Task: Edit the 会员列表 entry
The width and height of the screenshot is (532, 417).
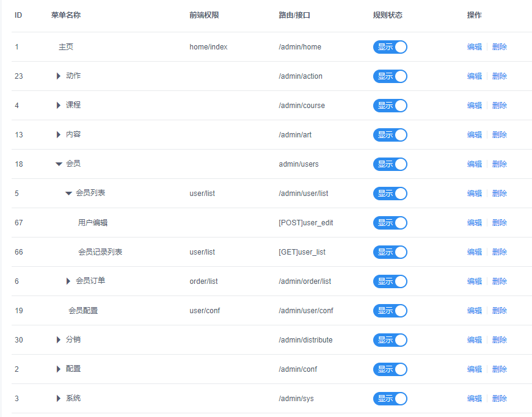Action: click(475, 194)
